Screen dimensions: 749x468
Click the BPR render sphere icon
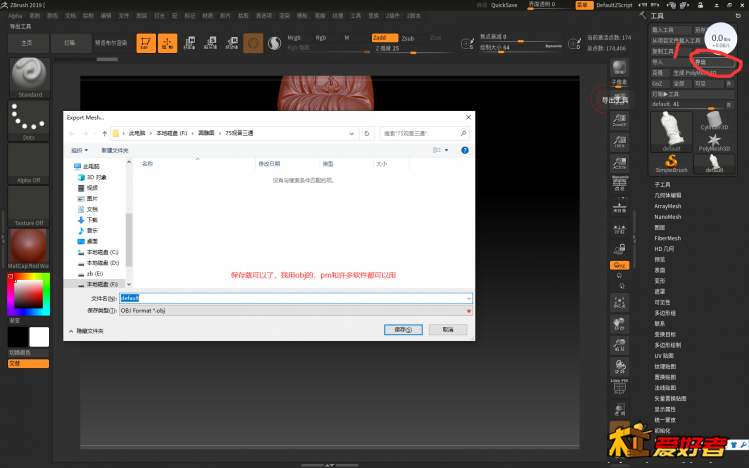[620, 68]
